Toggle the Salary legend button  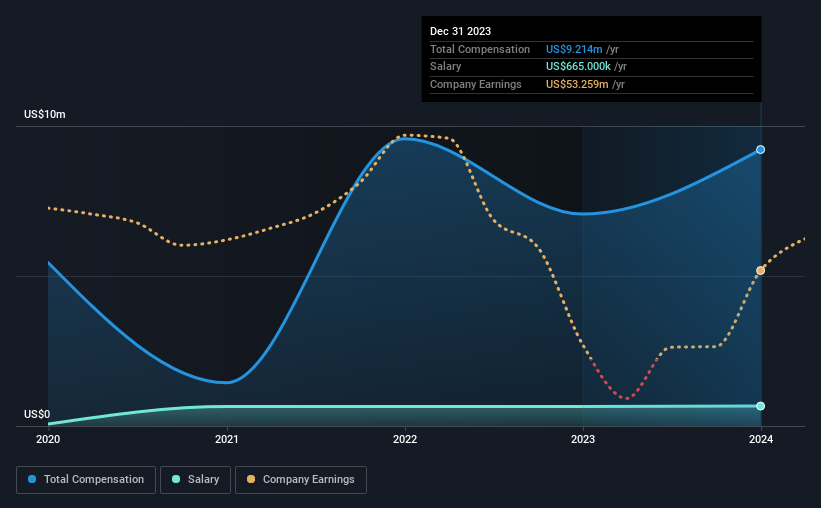click(195, 480)
